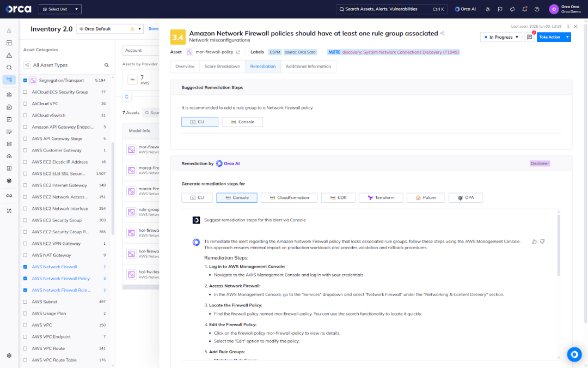Image resolution: width=588 pixels, height=368 pixels.
Task: Open the help question mark icon
Action: point(537,9)
